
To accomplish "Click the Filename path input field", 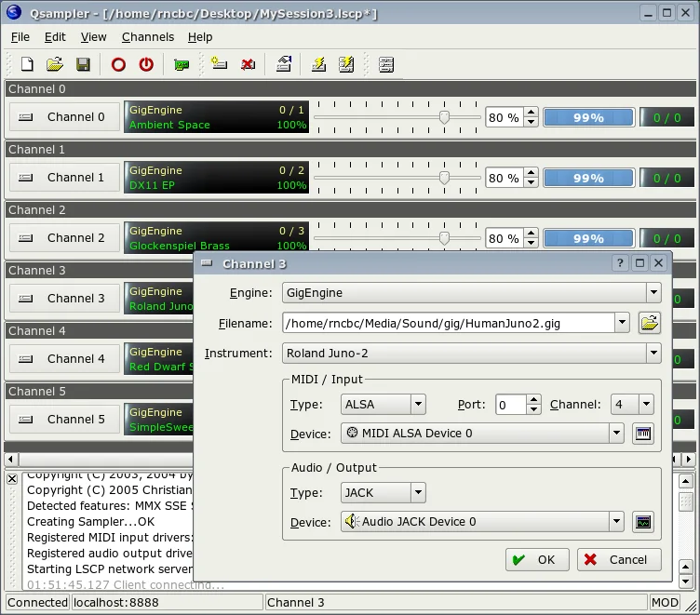I will [x=449, y=323].
